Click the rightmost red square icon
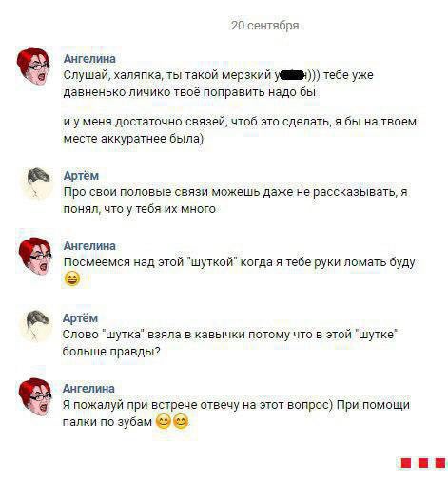The width and height of the screenshot is (448, 480). click(440, 463)
